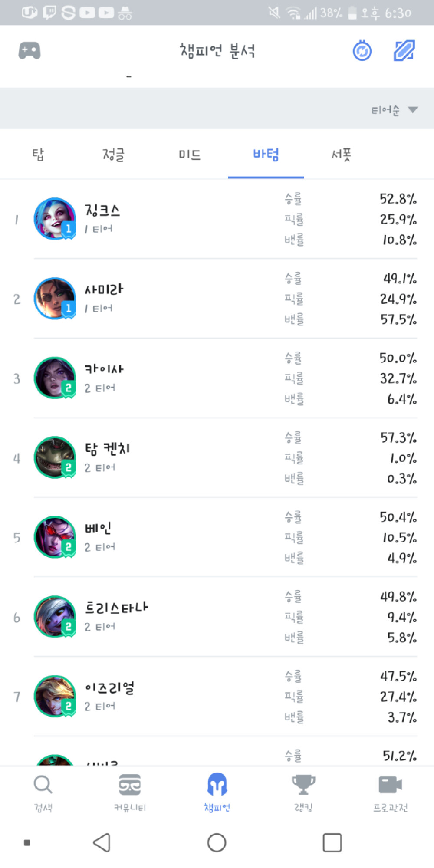Switch to the 정글 tab
Viewport: 434px width, 868px height.
click(x=114, y=155)
